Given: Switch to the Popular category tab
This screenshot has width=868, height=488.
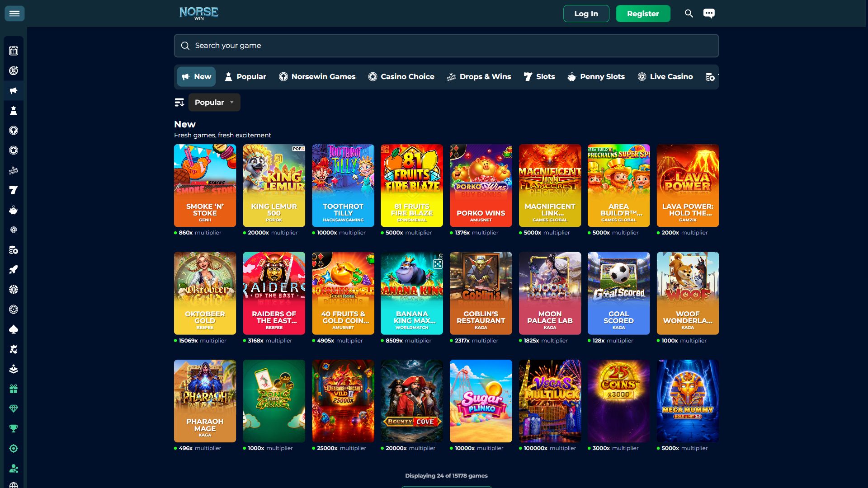Looking at the screenshot, I should pos(245,77).
